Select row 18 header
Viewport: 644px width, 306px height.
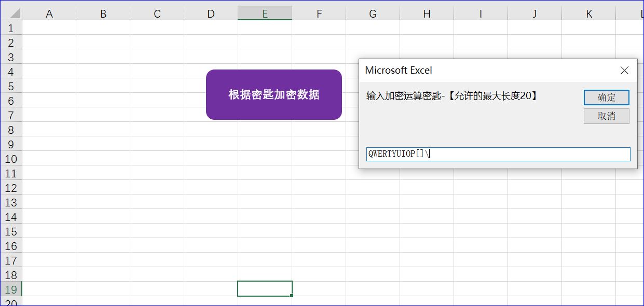(x=11, y=275)
